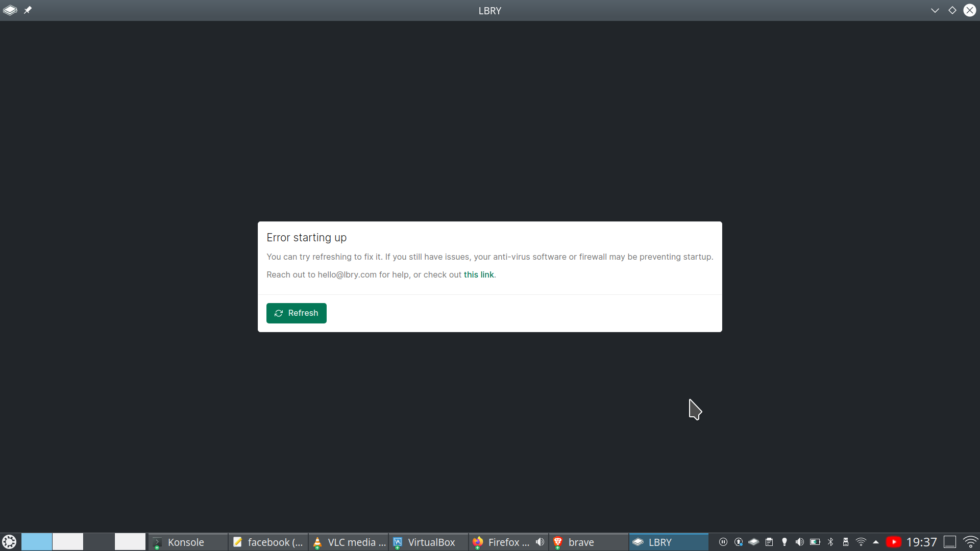The image size is (980, 551).
Task: Click the Refresh button
Action: [296, 313]
